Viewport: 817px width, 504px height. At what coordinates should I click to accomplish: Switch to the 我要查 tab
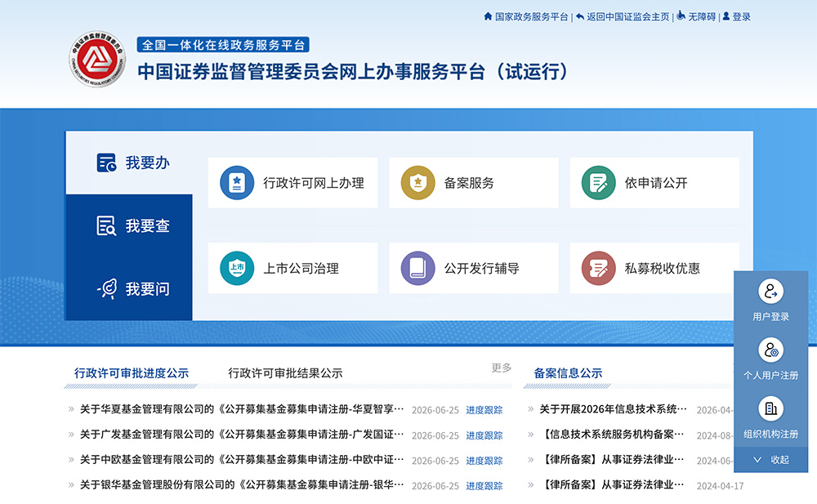pyautogui.click(x=129, y=225)
